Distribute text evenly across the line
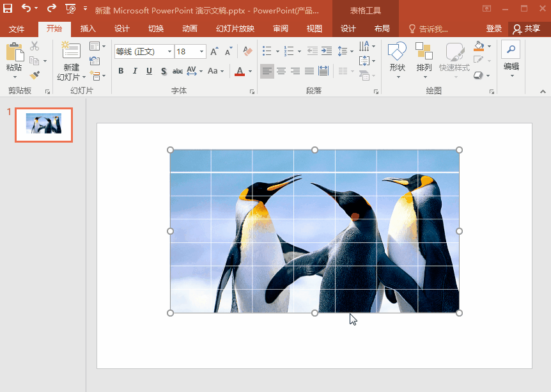 323,72
